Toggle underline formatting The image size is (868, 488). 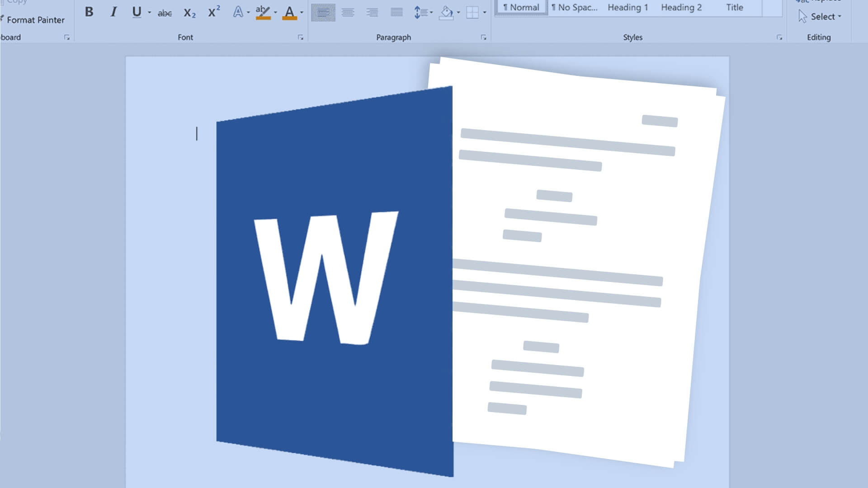137,12
